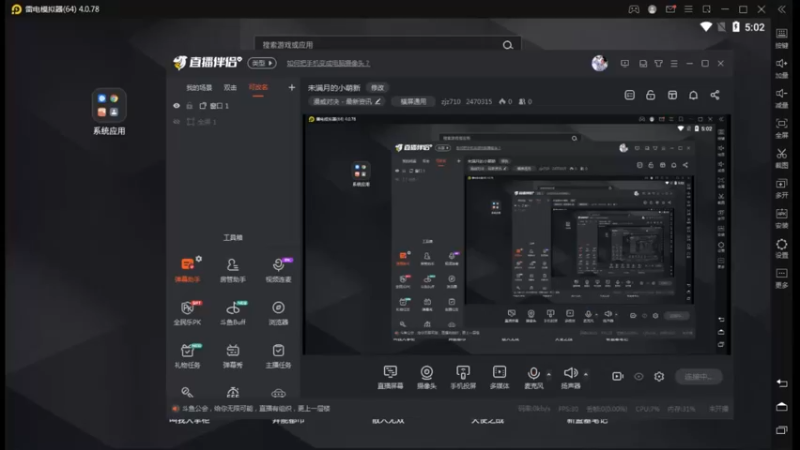
Task: Open the 弹幕助手 danmaku assistant tool
Action: (187, 270)
